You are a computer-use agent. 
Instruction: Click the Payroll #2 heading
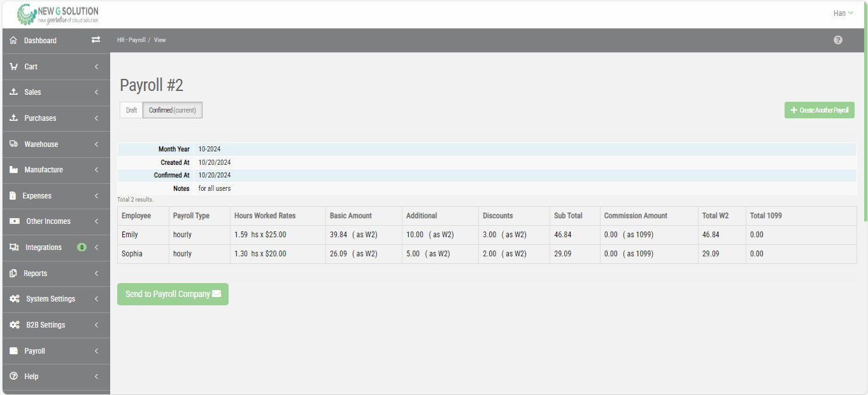[152, 85]
